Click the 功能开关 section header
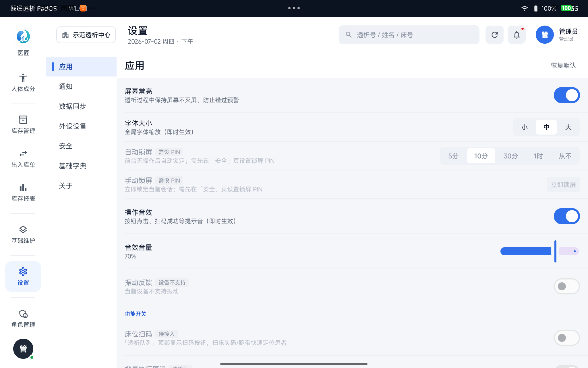This screenshot has width=588, height=368. (136, 314)
